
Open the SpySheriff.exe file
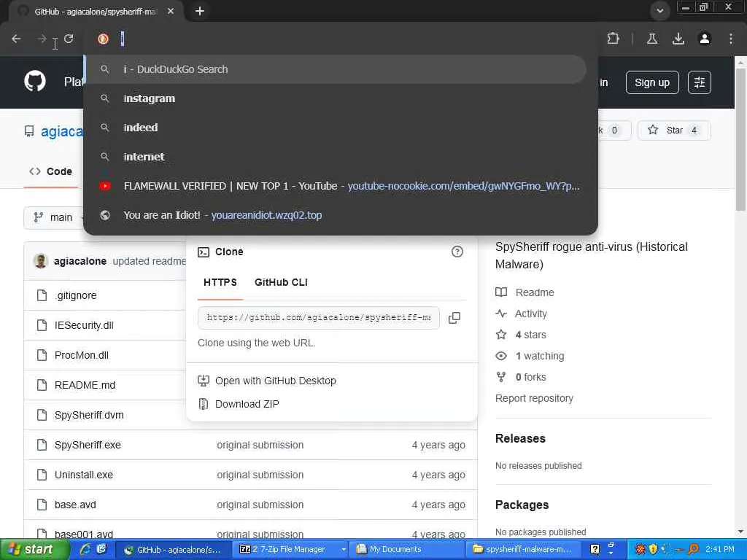pos(88,445)
